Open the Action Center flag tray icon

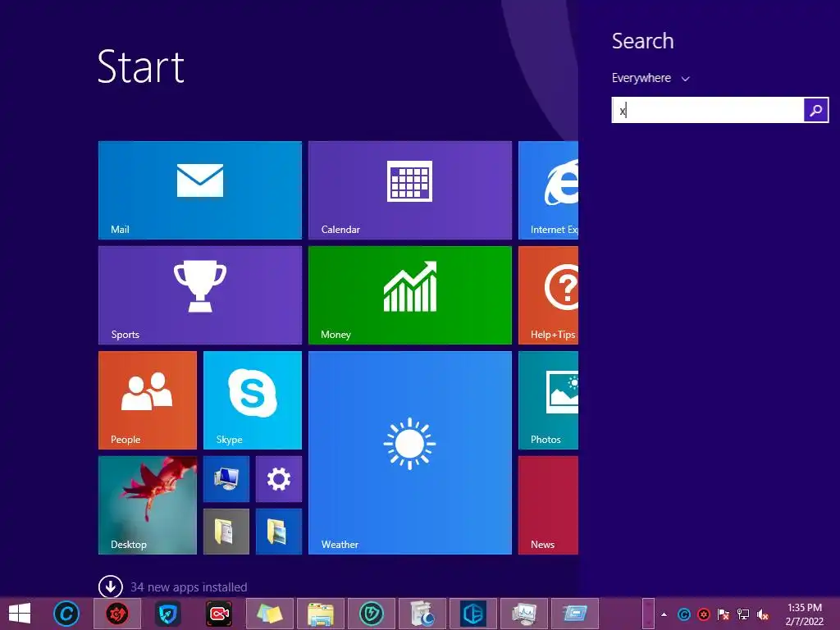724,614
